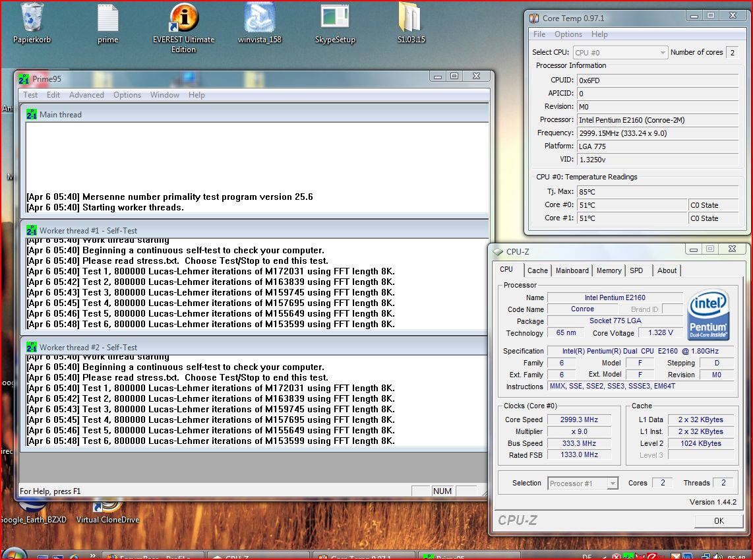Launch EVEREST Ultimate Edition shortcut
The height and width of the screenshot is (560, 753).
coord(183,28)
